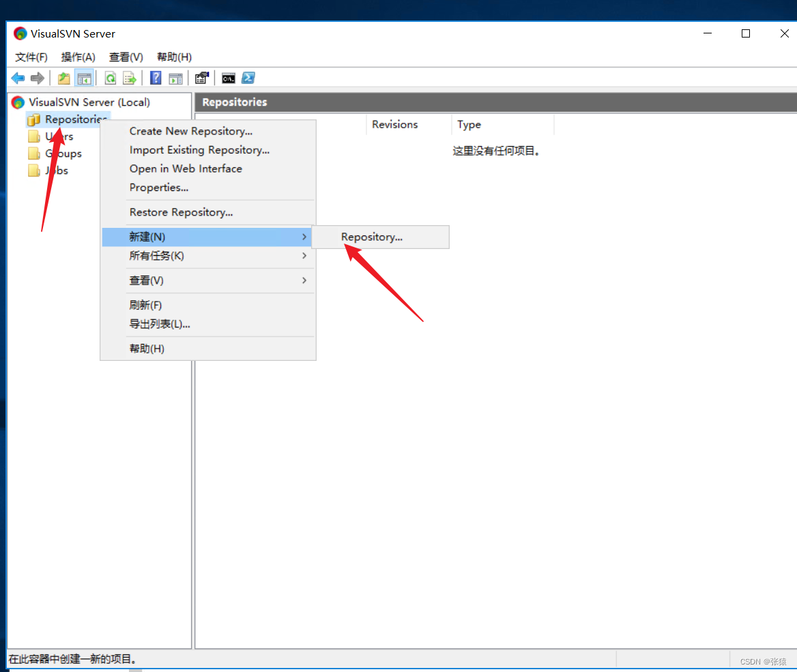Click the blue Back arrow in toolbar

point(18,78)
